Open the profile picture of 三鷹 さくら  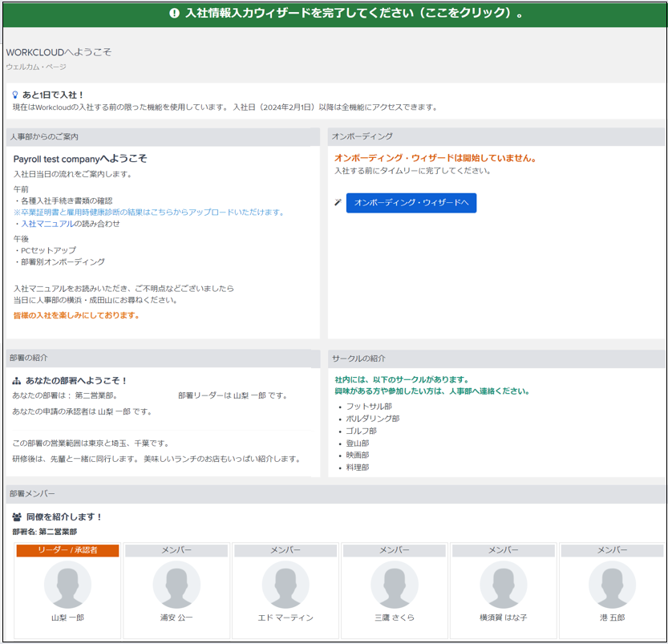point(395,585)
